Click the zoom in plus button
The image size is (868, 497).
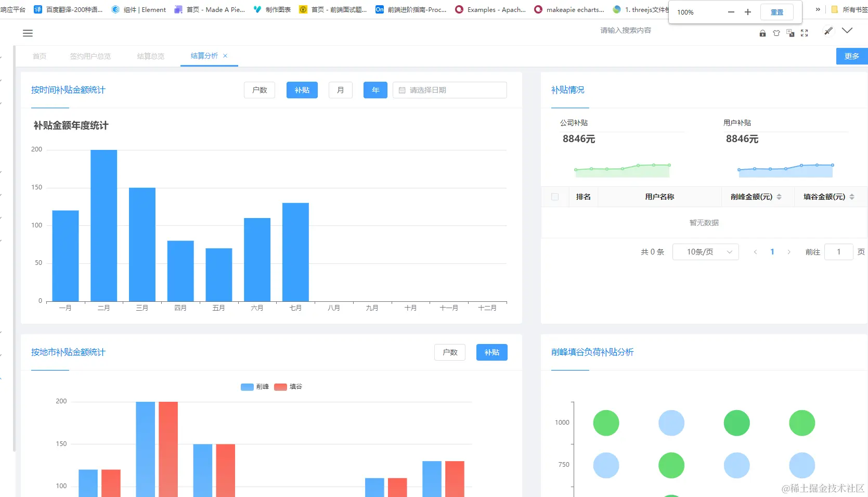click(748, 12)
